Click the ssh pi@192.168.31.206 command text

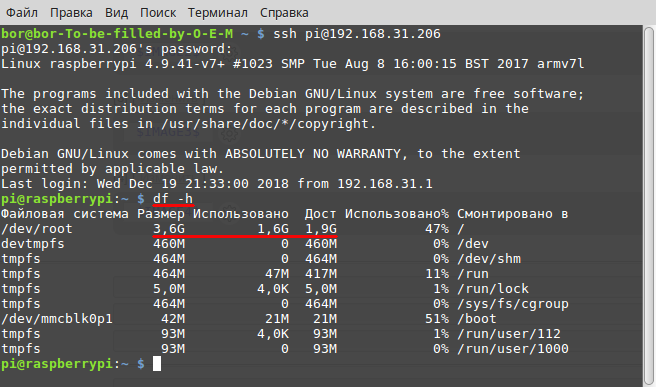point(357,34)
